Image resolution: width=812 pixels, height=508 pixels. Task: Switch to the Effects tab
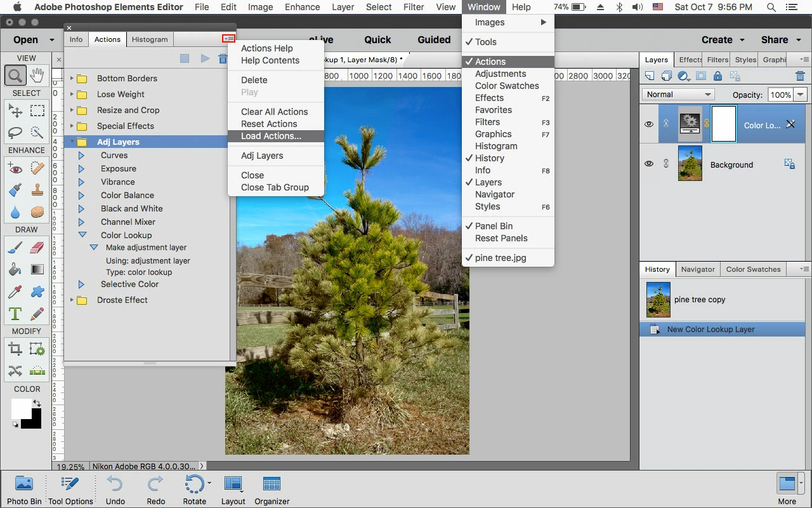coord(690,60)
